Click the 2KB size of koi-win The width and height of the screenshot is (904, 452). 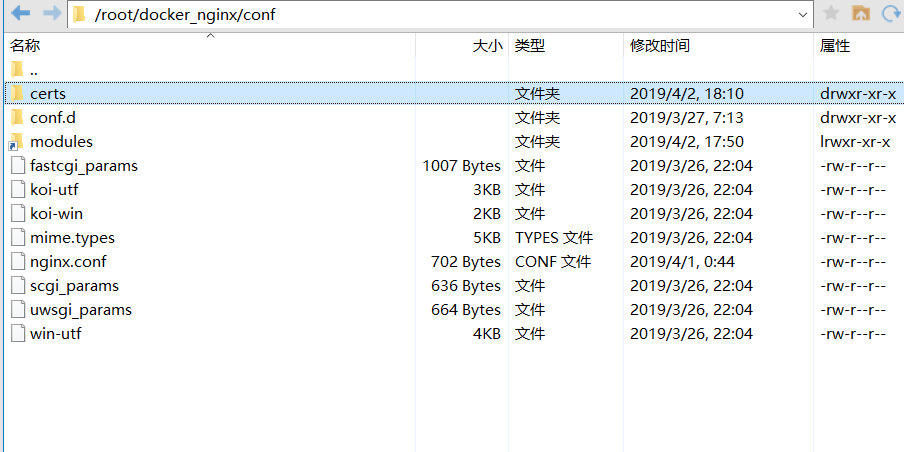click(x=487, y=214)
